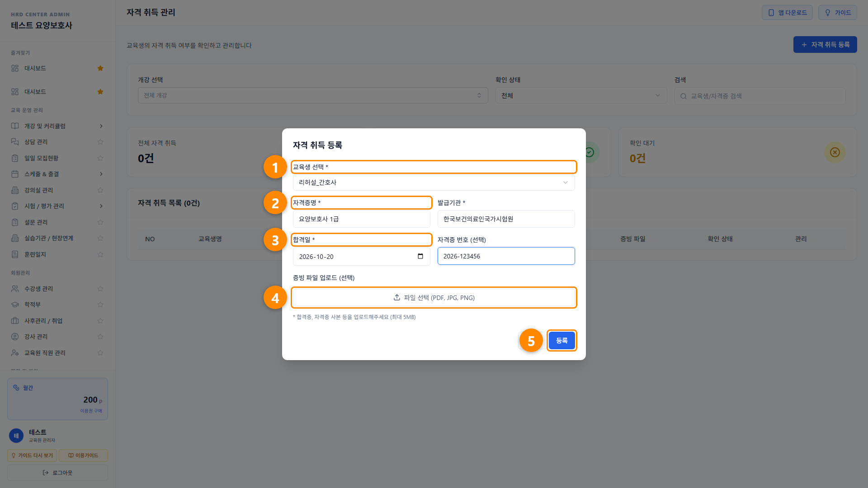Viewport: 868px width, 488px height.
Task: Click the blue 등록 submit button
Action: click(x=562, y=340)
